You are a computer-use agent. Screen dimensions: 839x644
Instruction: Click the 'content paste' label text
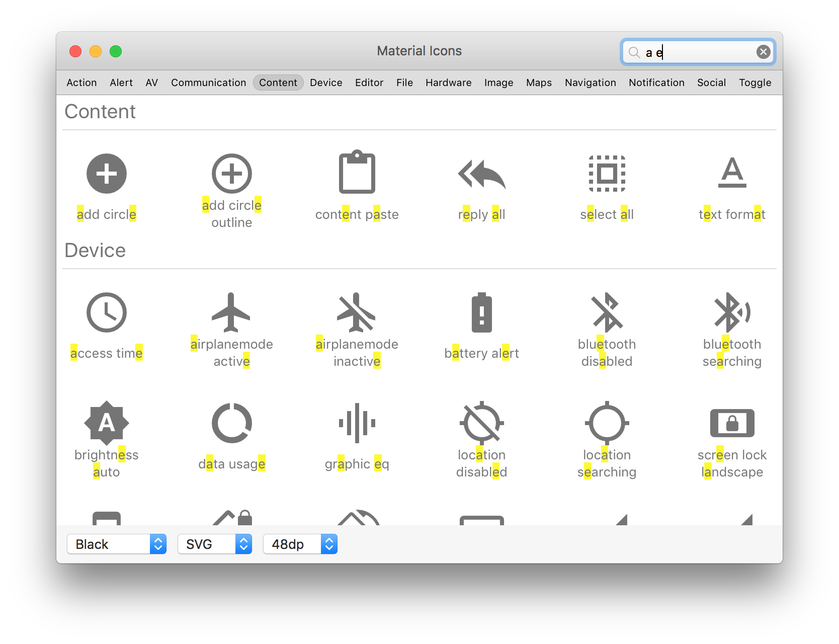pyautogui.click(x=357, y=214)
